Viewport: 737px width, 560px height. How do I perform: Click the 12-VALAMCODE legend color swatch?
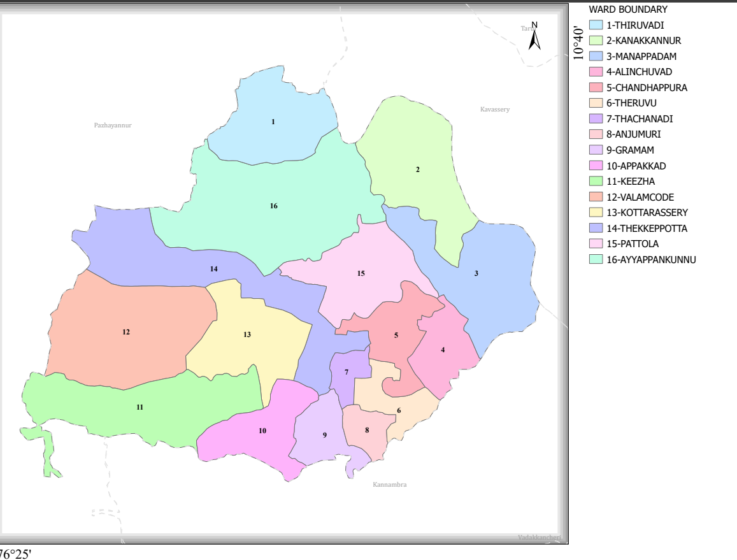(596, 196)
